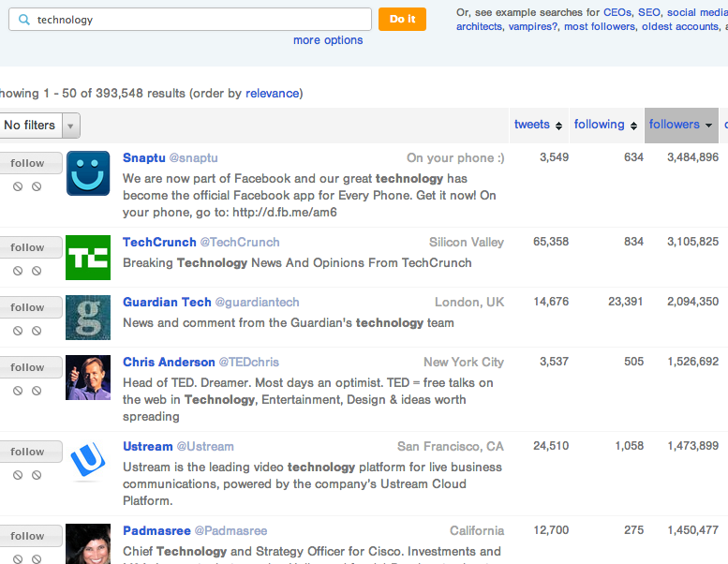
Task: Open the Ustream profile name link
Action: [x=148, y=447]
